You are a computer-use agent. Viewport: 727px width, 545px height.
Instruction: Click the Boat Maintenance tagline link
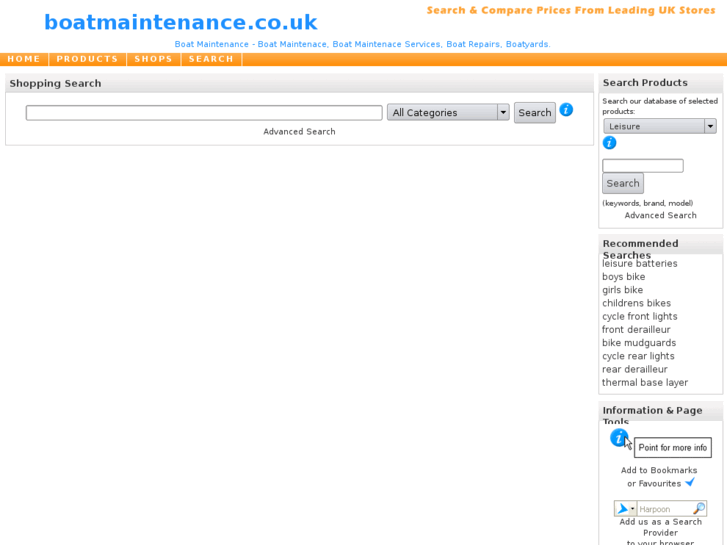[x=362, y=44]
